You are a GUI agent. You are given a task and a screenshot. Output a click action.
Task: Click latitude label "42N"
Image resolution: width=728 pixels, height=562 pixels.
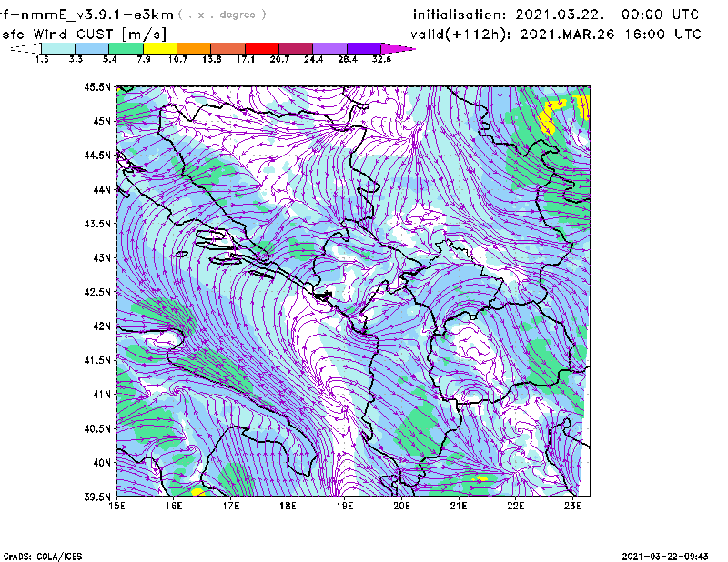coord(102,326)
